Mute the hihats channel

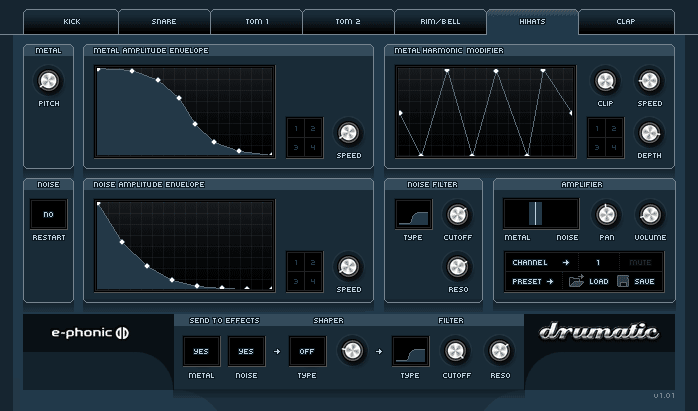pyautogui.click(x=641, y=262)
